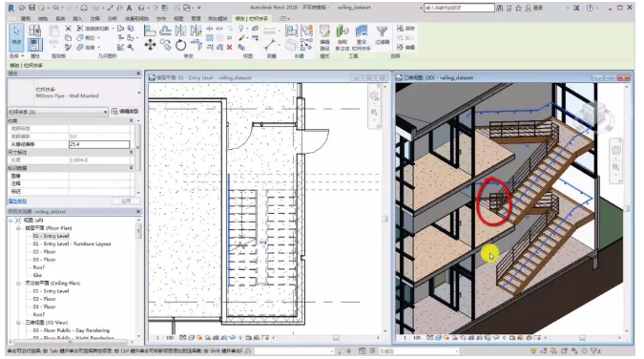Close the Properties palette
Image resolution: width=644 pixels, height=359 pixels.
click(x=138, y=74)
